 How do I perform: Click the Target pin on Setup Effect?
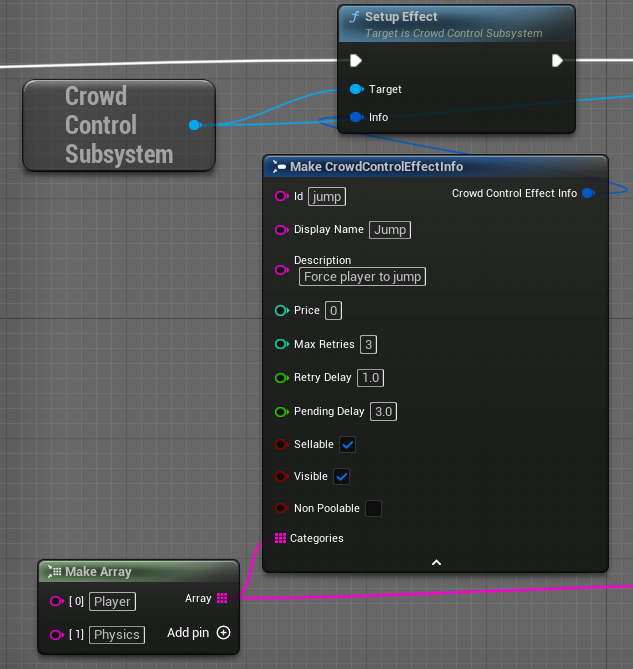point(357,89)
